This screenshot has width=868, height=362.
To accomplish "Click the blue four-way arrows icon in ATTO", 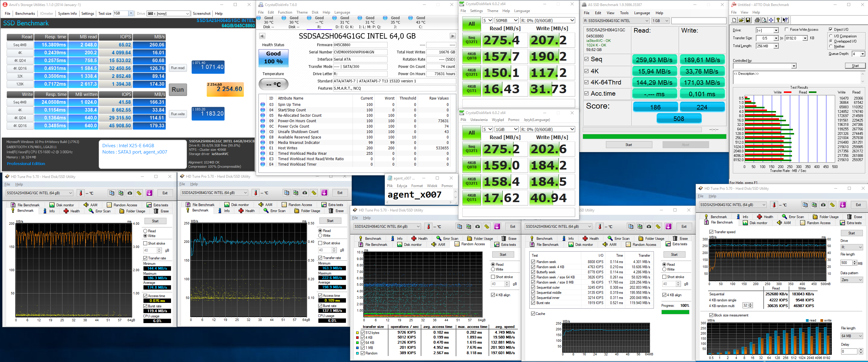I will [x=771, y=20].
